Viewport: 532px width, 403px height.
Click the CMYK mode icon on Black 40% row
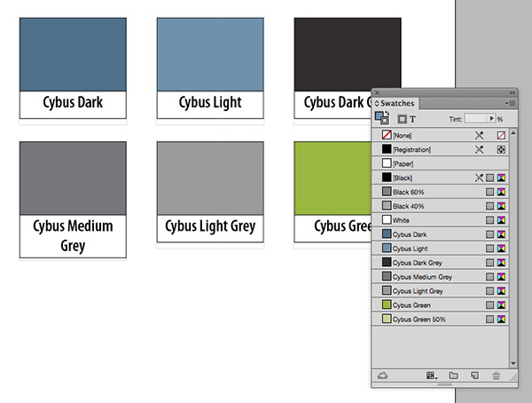tap(501, 206)
